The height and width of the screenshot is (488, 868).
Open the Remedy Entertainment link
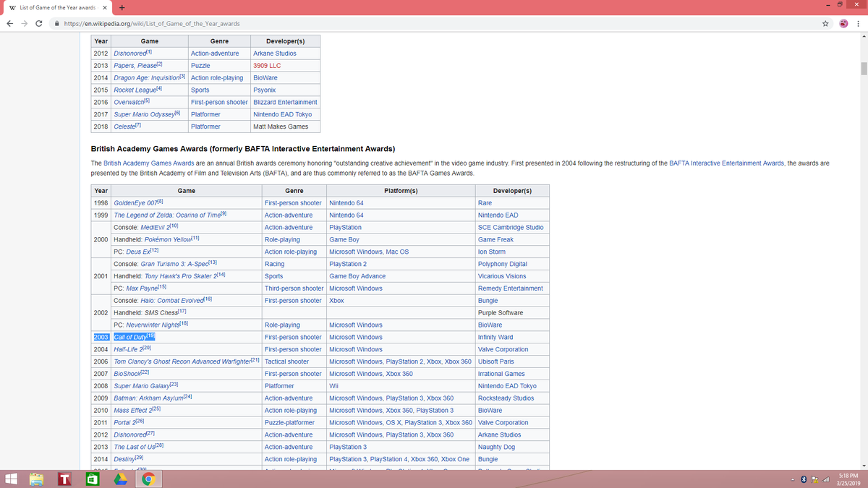[x=510, y=289]
